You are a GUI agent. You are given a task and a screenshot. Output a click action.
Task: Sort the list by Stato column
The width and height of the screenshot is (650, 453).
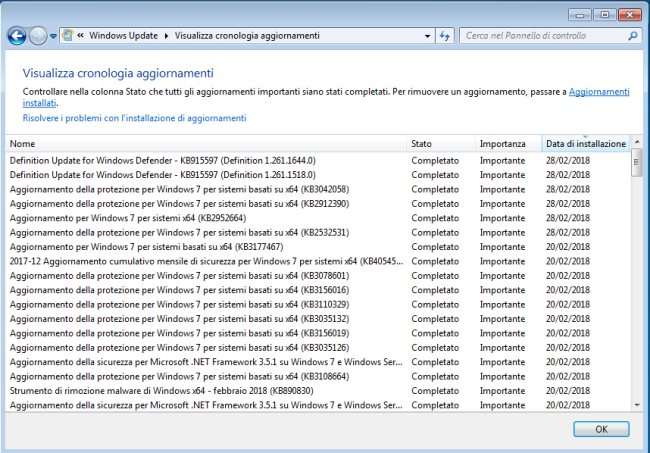(x=441, y=144)
